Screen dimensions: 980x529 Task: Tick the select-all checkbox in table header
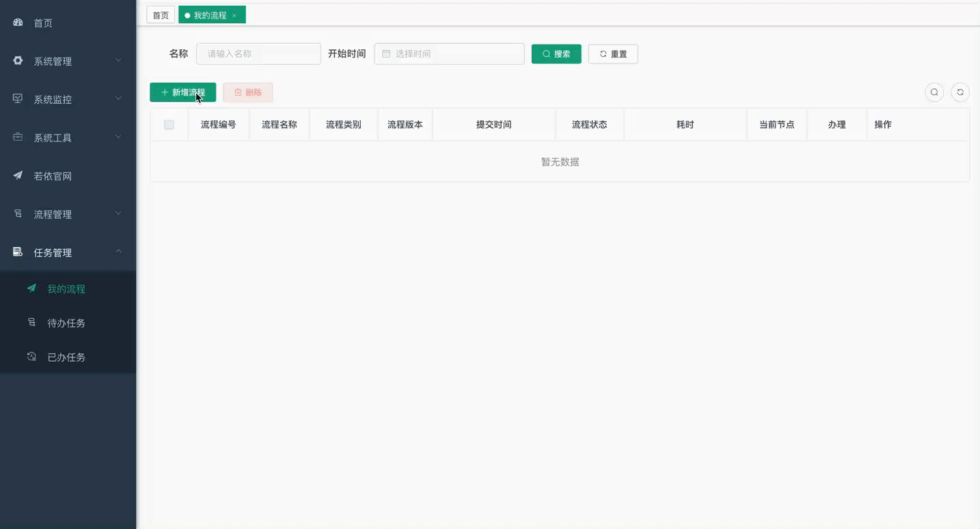pyautogui.click(x=169, y=124)
